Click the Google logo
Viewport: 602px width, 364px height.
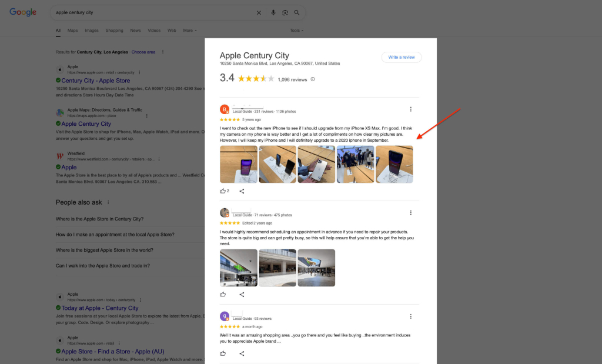click(x=23, y=12)
